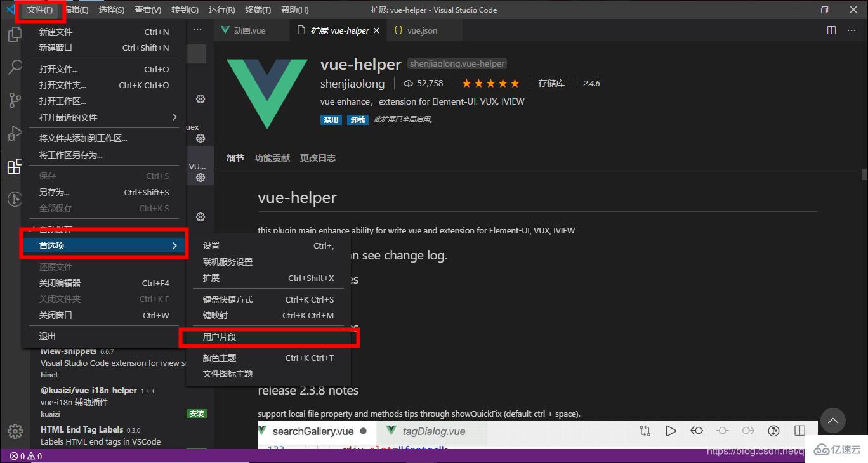Click the scroll-to-top arrow circle button
Screen dimensions: 868x463
[x=833, y=421]
